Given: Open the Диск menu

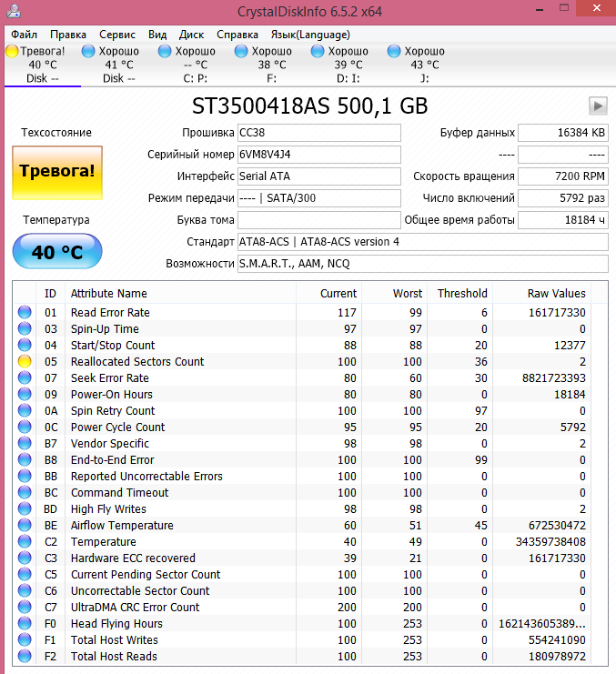Looking at the screenshot, I should (x=191, y=35).
